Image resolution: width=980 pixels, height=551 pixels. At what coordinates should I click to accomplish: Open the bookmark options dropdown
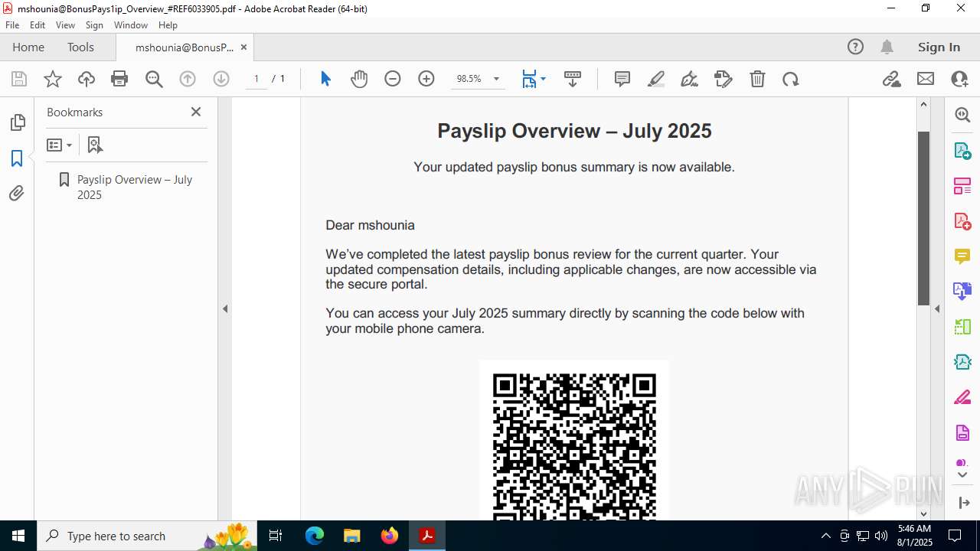(59, 145)
